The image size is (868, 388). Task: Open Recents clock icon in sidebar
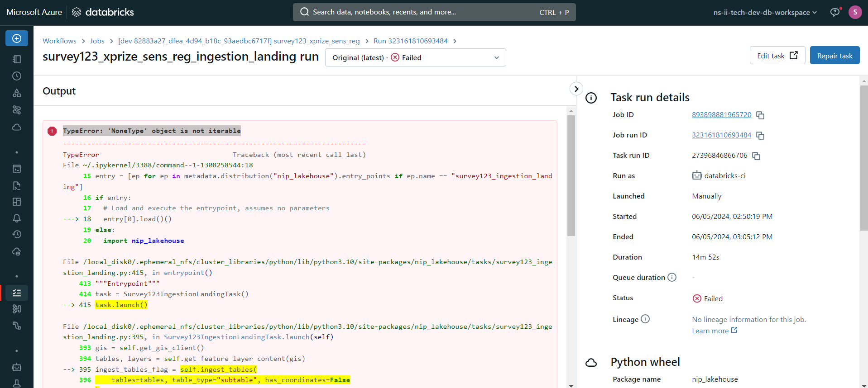click(x=17, y=76)
